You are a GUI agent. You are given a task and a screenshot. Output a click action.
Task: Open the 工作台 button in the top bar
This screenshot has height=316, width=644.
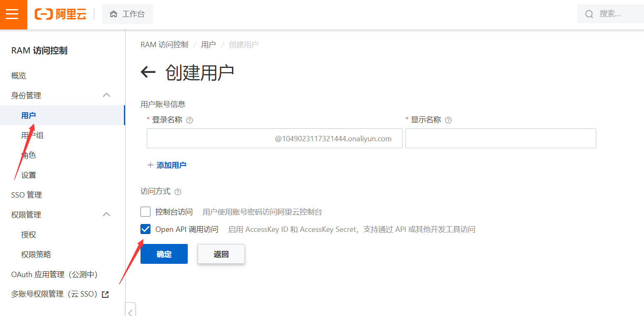[x=127, y=14]
